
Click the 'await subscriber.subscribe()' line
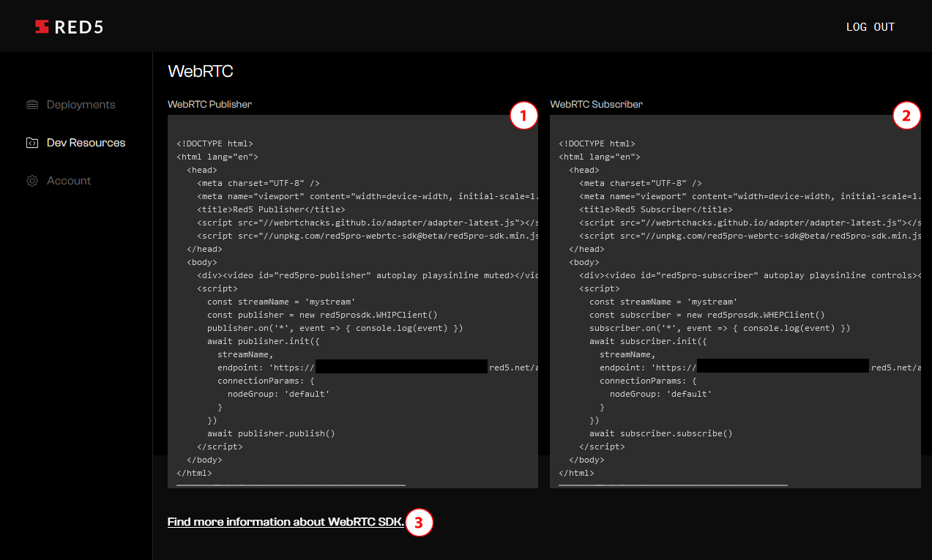point(661,433)
